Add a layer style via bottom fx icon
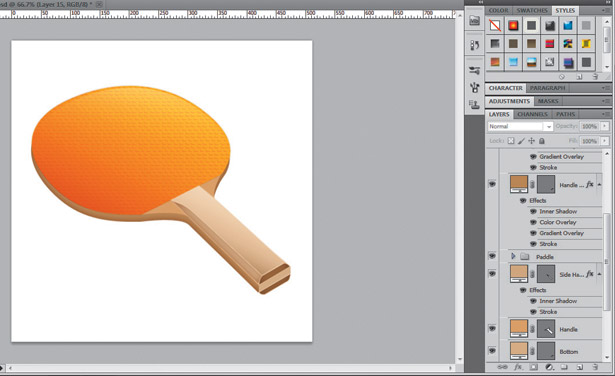 pos(518,367)
